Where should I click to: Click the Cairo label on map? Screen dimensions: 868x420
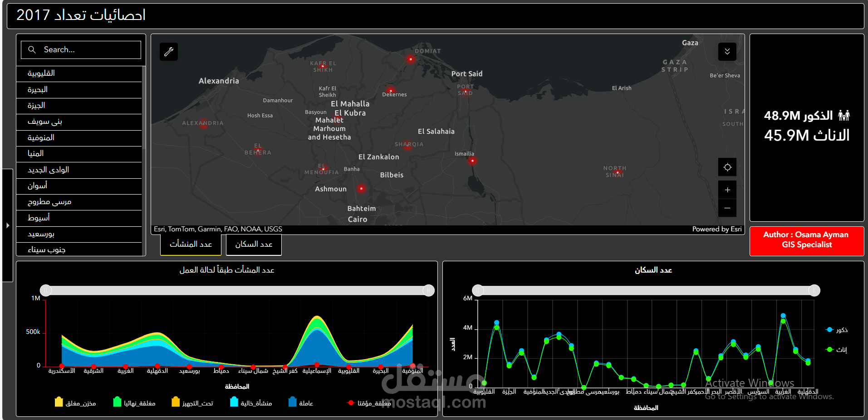[x=358, y=220]
